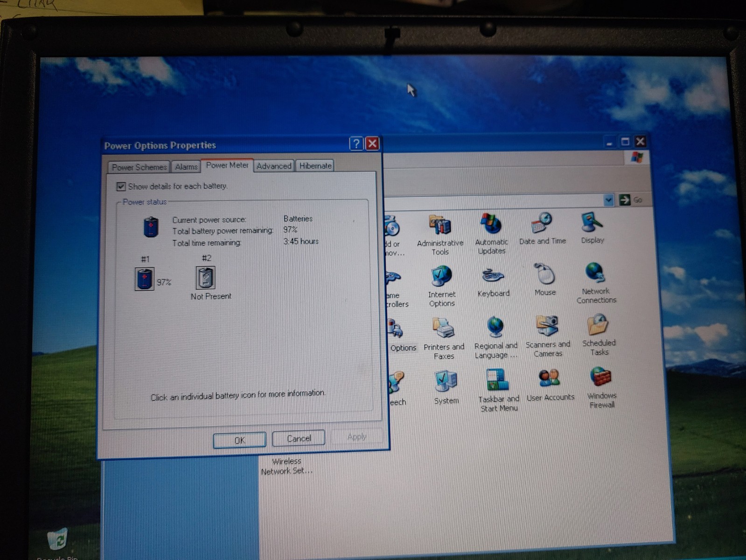Maximize the Control Panel window
Screen dimensions: 746x560
(x=625, y=142)
